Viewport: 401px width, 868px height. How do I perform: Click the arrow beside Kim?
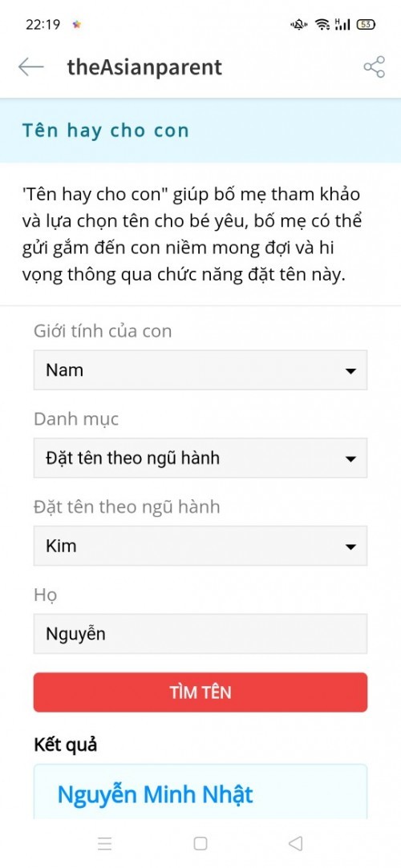[x=350, y=547]
